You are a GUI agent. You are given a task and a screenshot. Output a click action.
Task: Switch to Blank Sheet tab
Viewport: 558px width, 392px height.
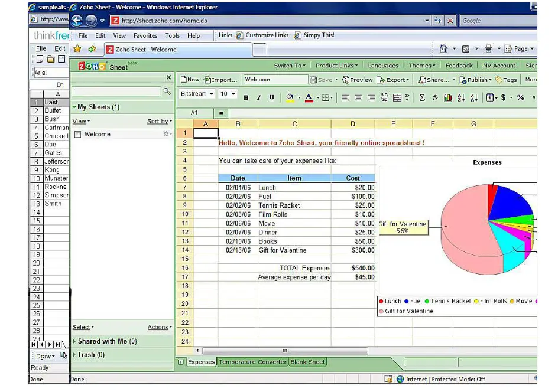coord(307,362)
